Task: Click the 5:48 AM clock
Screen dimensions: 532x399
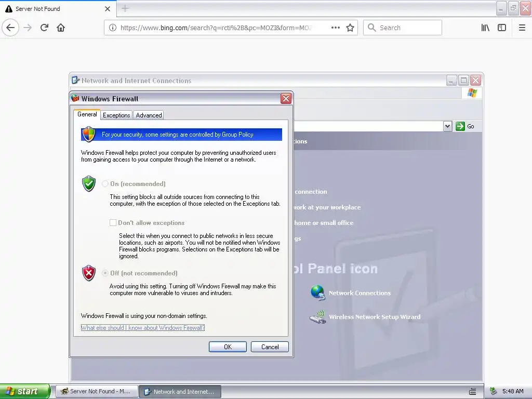Action: click(513, 391)
